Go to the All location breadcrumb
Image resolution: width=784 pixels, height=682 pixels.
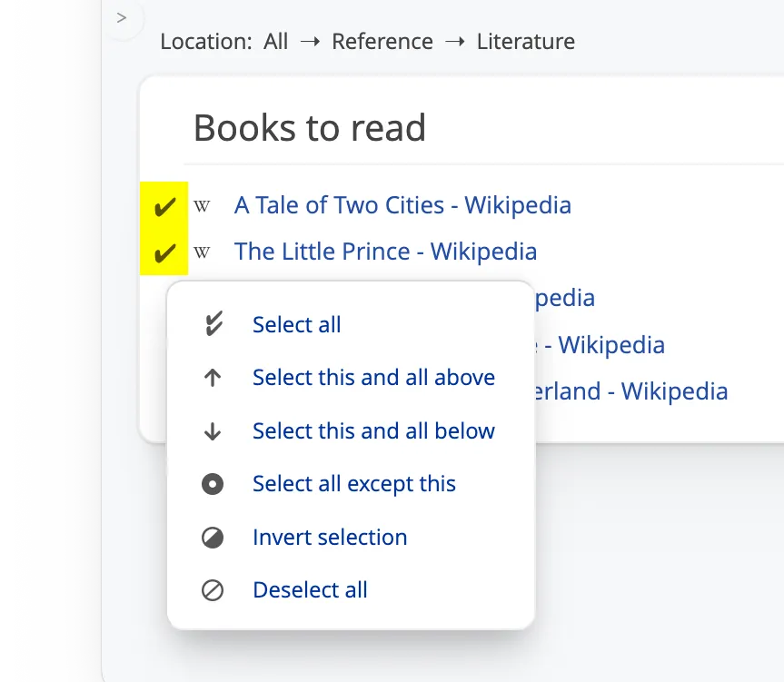(x=276, y=42)
